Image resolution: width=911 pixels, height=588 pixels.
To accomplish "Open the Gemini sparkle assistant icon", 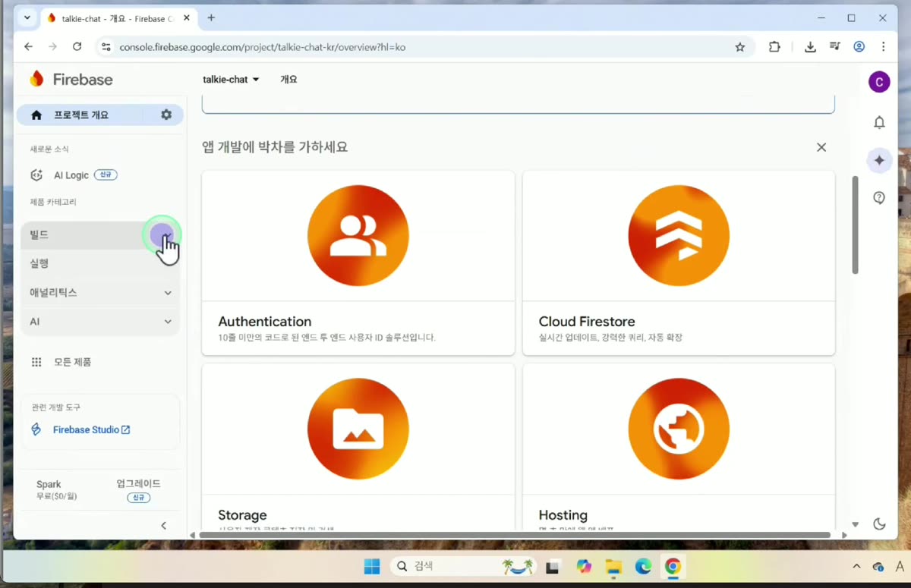I will (879, 161).
